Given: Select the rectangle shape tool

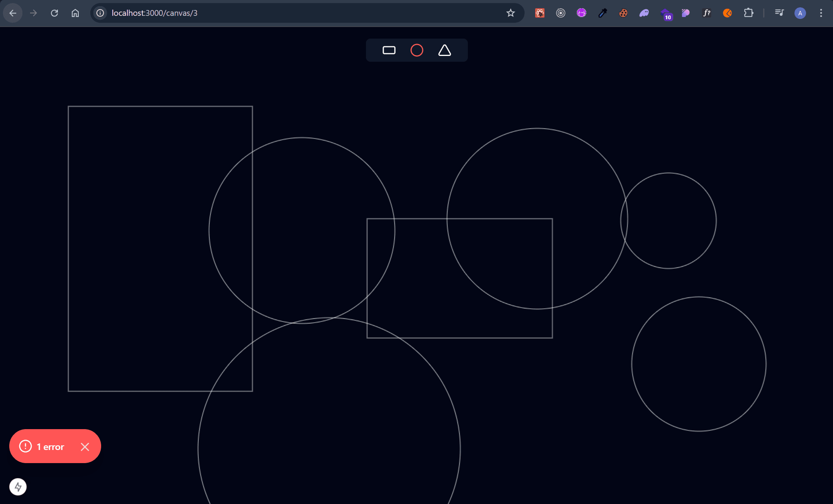Looking at the screenshot, I should coord(389,50).
